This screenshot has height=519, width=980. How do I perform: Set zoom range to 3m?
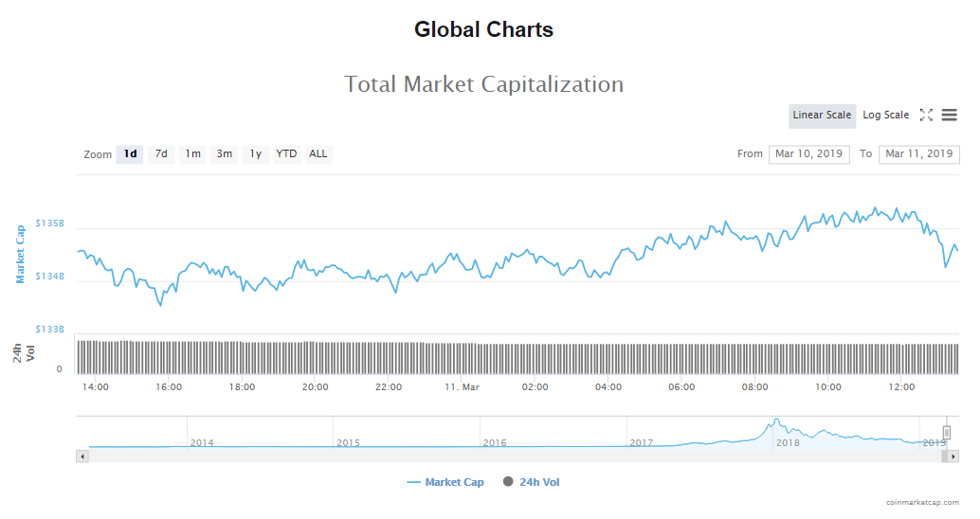[x=224, y=154]
